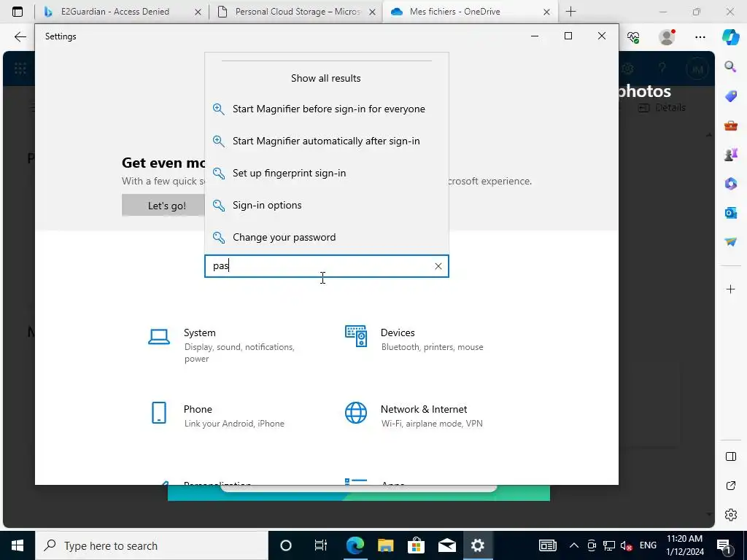
Task: Open News and interests taskbar icon
Action: tap(548, 545)
